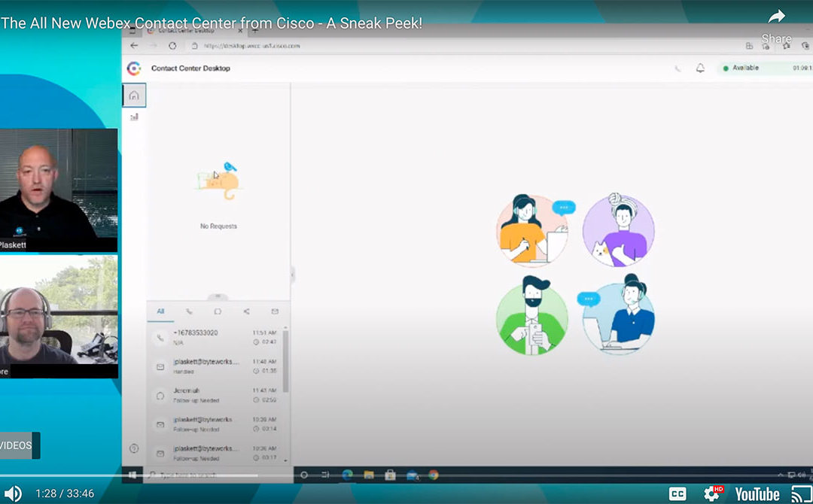Open the Available agent status dropdown

[x=765, y=68]
